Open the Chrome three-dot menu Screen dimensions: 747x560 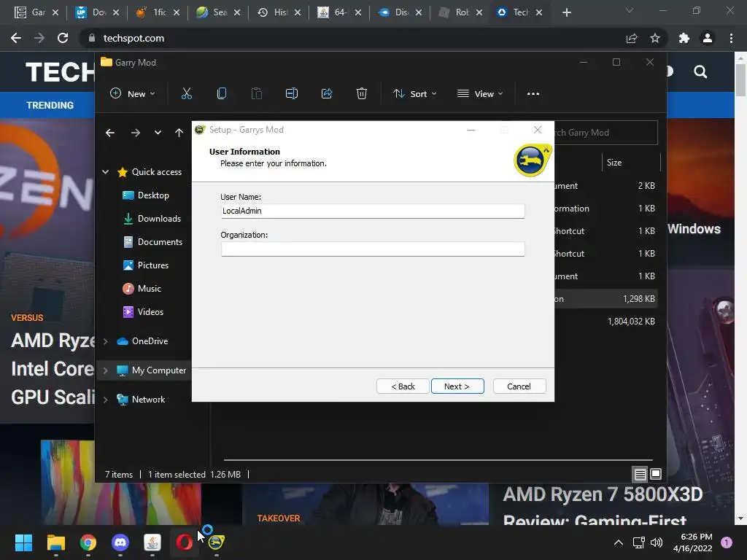(x=731, y=38)
